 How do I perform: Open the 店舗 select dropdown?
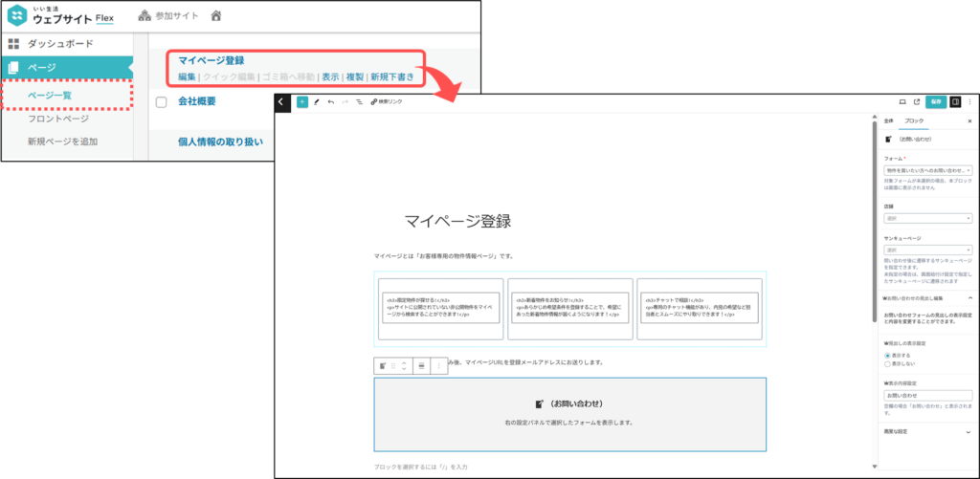(x=927, y=218)
